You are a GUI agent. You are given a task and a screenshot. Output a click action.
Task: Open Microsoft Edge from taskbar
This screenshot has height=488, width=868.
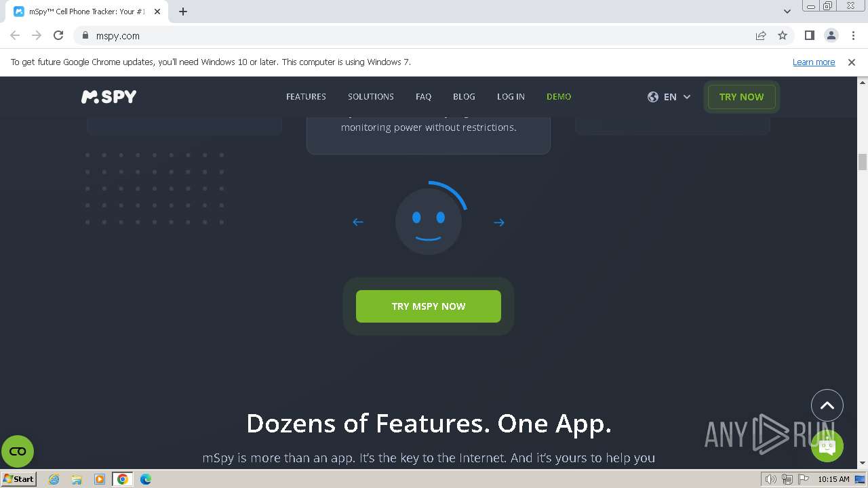(146, 479)
